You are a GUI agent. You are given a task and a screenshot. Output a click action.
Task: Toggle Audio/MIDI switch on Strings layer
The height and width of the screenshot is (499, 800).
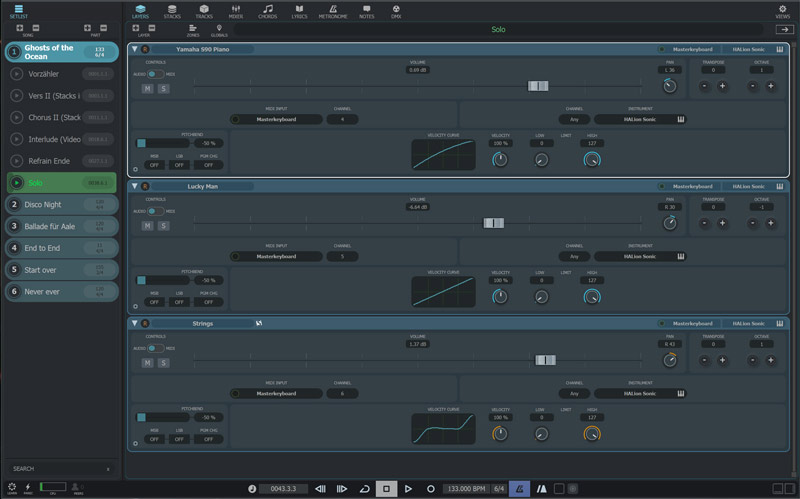click(x=155, y=348)
